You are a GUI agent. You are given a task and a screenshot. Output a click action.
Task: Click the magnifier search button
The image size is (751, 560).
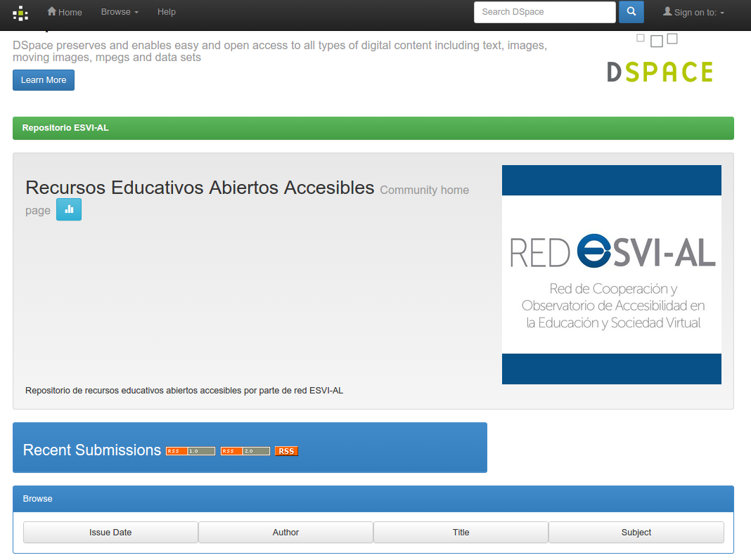[631, 11]
